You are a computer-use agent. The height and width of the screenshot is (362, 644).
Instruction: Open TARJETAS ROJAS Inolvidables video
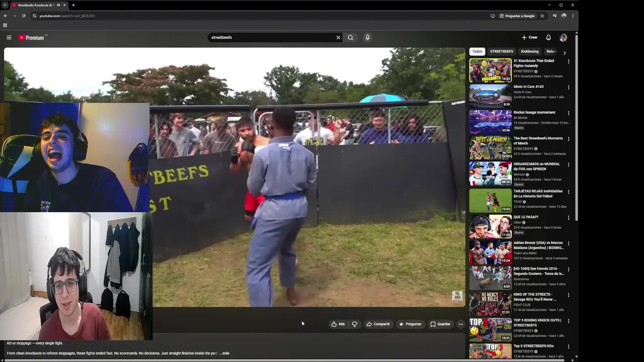pos(538,194)
